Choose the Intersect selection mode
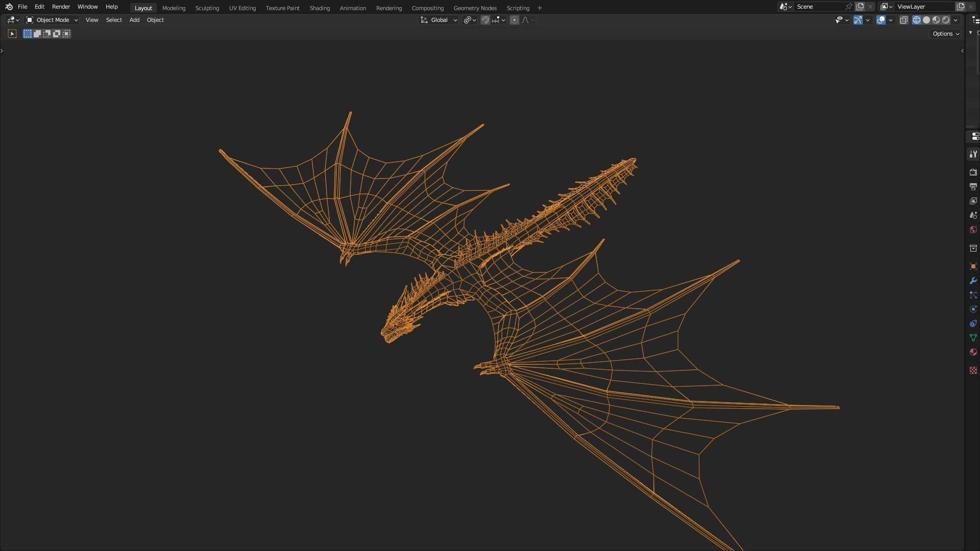This screenshot has width=980, height=551. [66, 34]
